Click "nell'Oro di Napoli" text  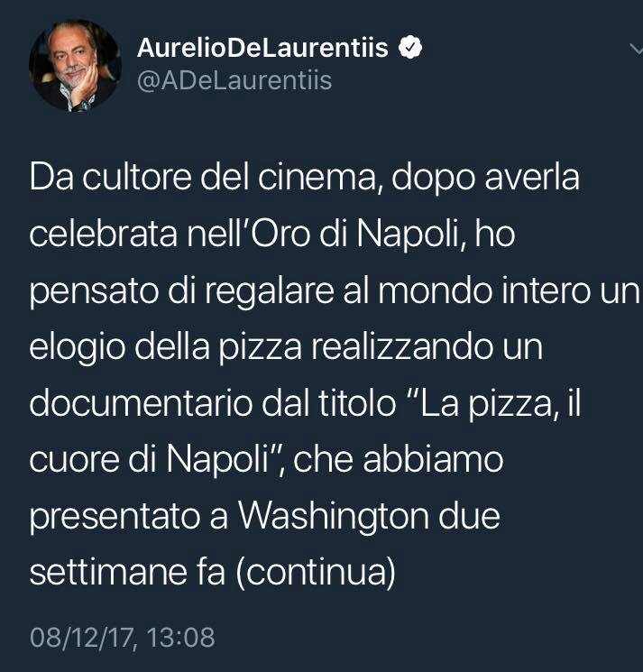point(326,234)
